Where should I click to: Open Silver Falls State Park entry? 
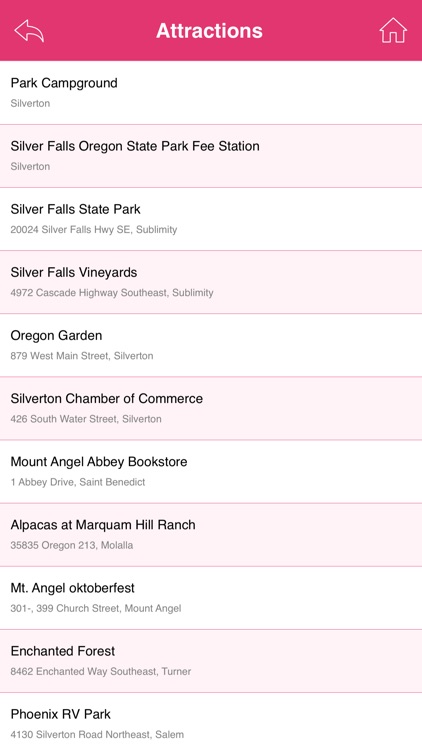211,219
